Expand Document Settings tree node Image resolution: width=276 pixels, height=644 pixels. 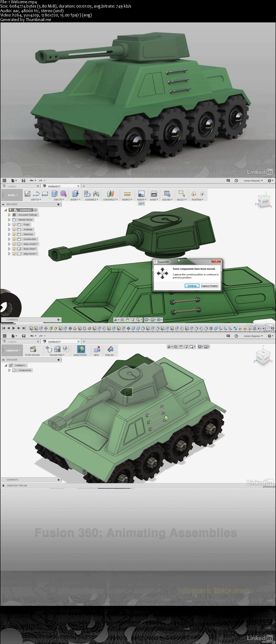point(9,215)
